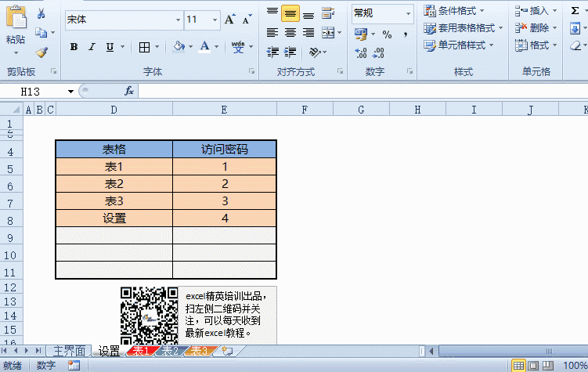Click the insert new worksheet tab icon
The width and height of the screenshot is (588, 372).
tap(227, 352)
